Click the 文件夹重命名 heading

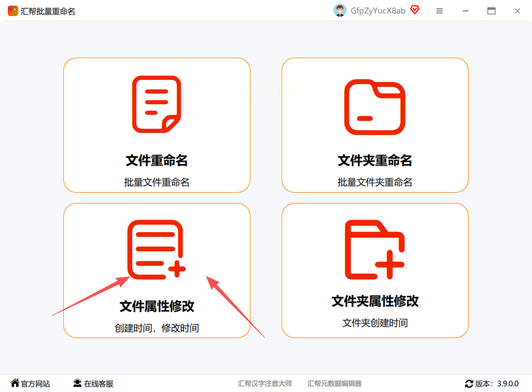(x=375, y=160)
